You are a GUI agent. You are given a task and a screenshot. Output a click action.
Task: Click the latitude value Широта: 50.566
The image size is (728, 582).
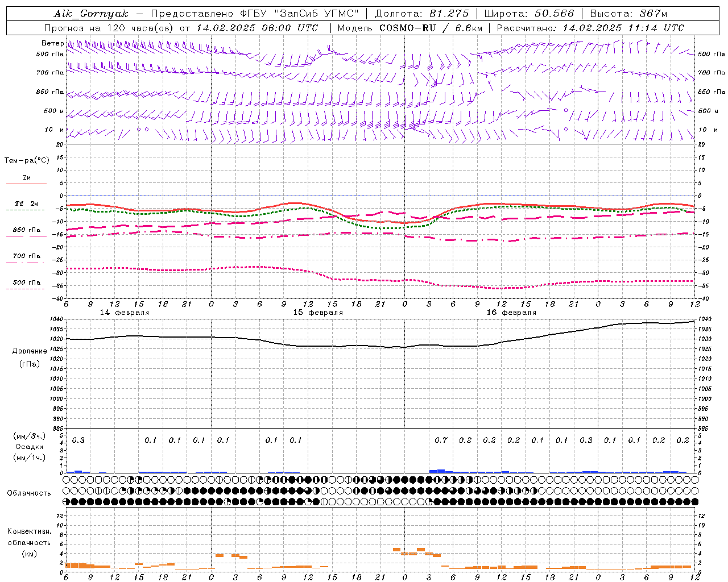[529, 14]
